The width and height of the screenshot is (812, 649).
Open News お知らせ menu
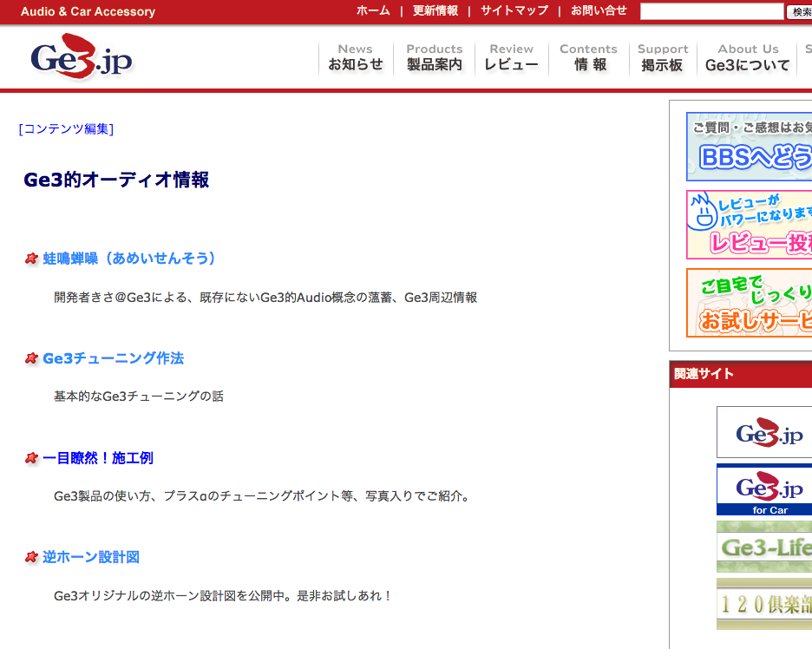click(x=356, y=57)
